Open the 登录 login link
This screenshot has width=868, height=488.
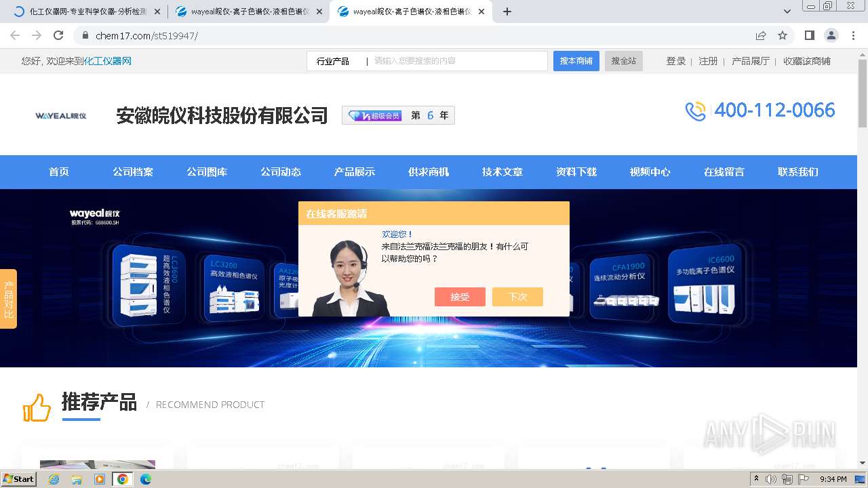click(676, 61)
